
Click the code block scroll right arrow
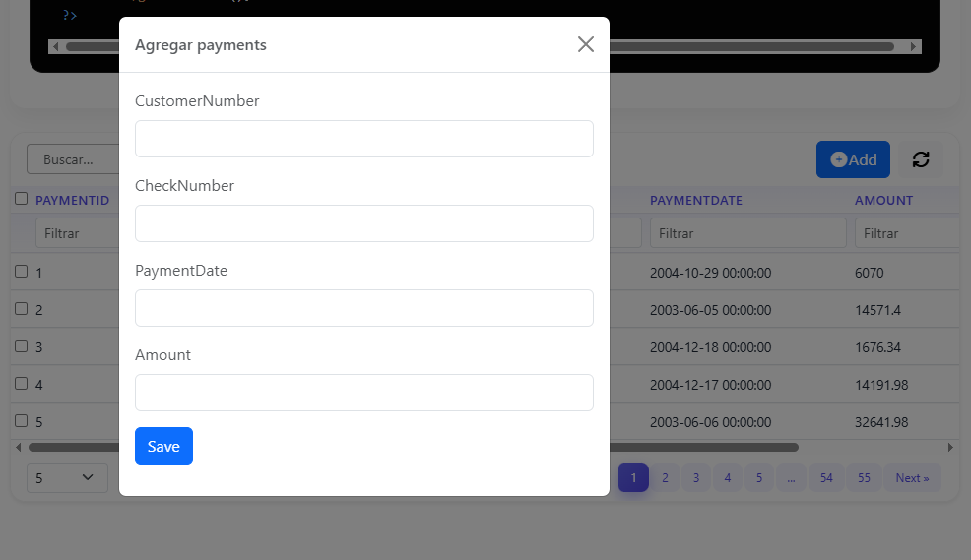(x=914, y=46)
